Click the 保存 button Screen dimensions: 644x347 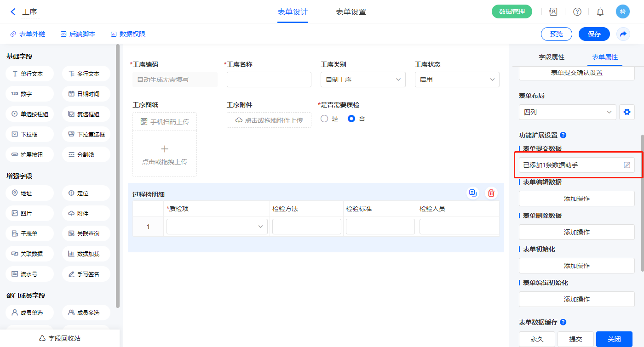pyautogui.click(x=594, y=34)
